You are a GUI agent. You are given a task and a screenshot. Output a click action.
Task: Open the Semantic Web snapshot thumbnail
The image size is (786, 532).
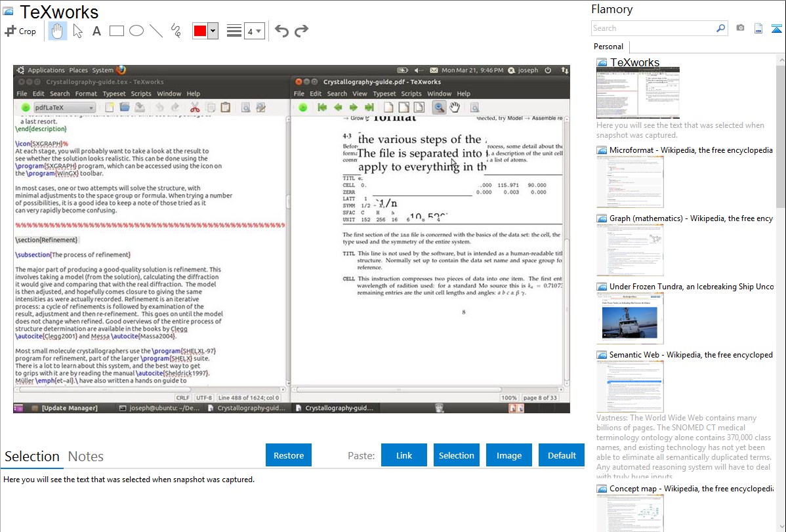(x=630, y=386)
